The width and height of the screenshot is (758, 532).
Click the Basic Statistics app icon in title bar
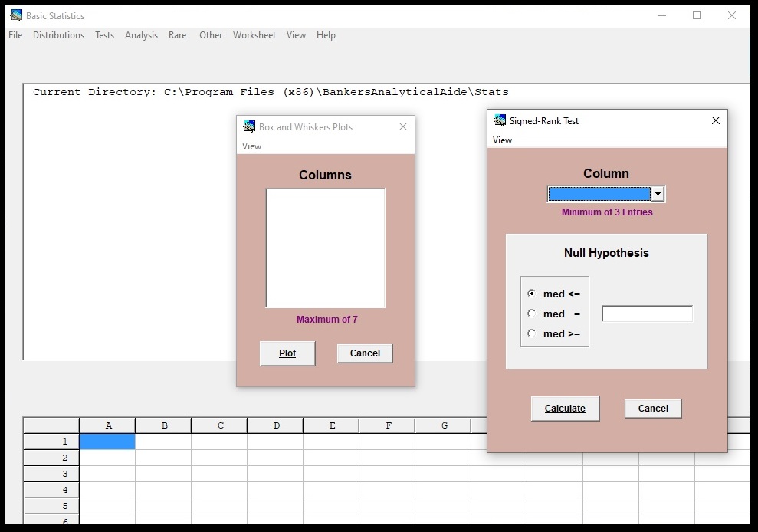tap(16, 15)
